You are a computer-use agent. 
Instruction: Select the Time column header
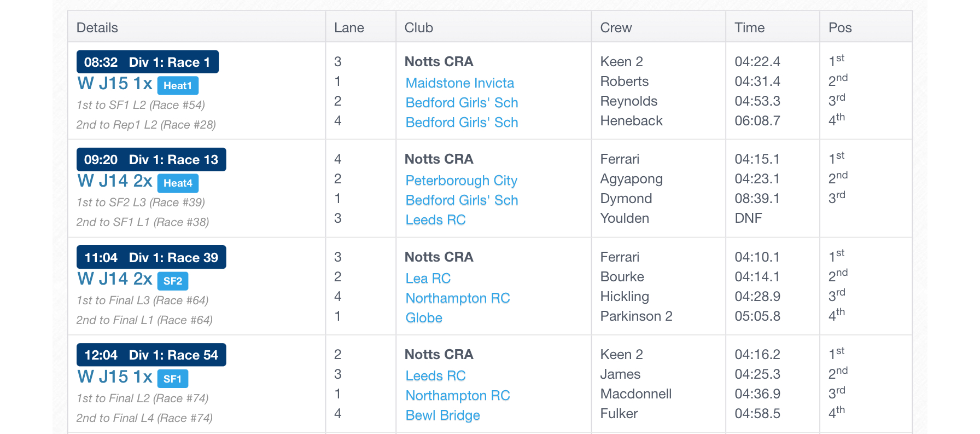pos(749,28)
